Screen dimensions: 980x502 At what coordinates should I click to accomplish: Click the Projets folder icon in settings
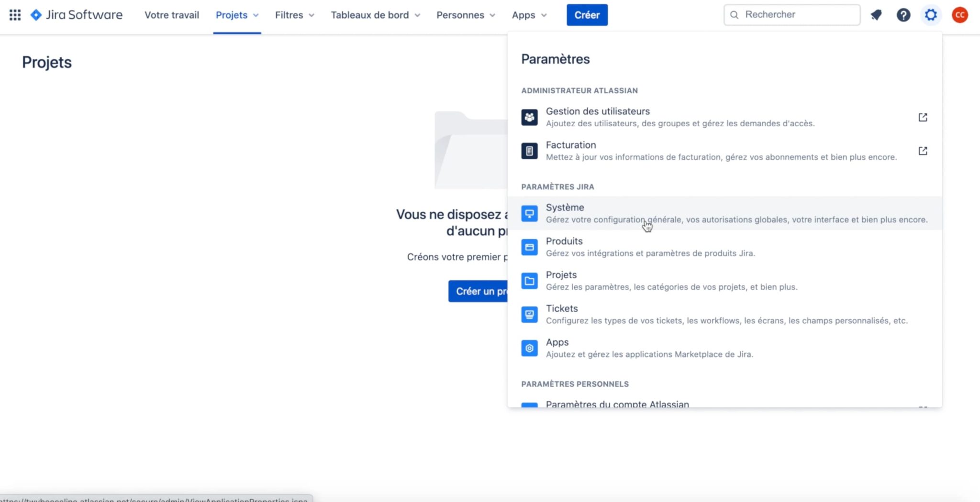pos(529,281)
